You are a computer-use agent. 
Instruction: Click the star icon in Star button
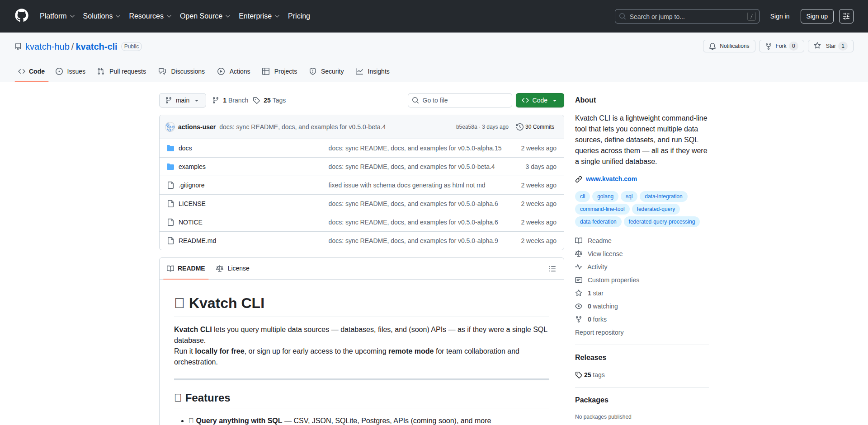point(817,46)
